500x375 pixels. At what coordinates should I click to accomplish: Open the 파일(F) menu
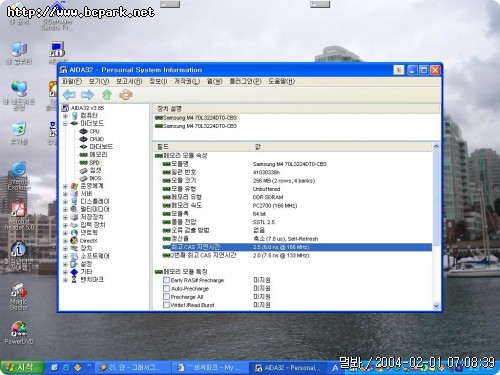tap(72, 81)
